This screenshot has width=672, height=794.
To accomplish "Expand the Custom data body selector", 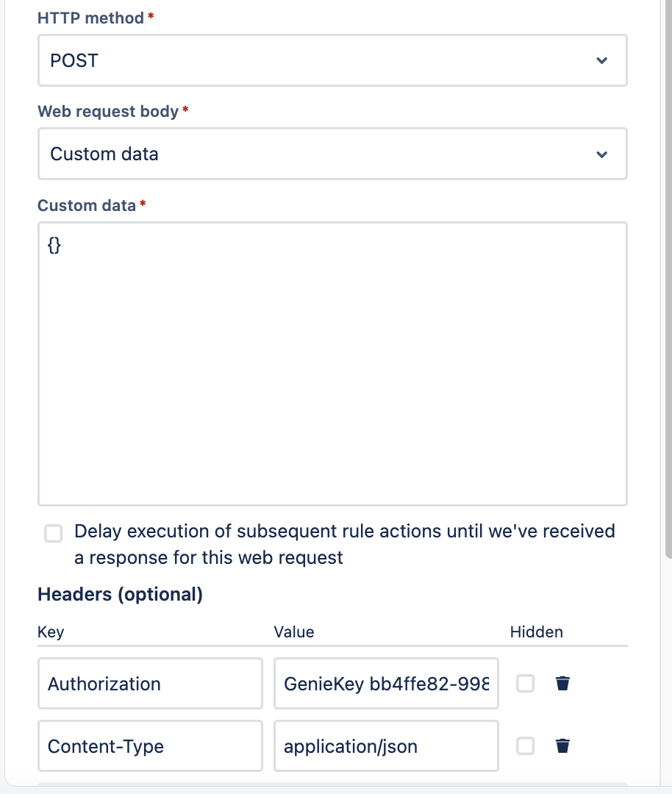I will click(x=333, y=154).
